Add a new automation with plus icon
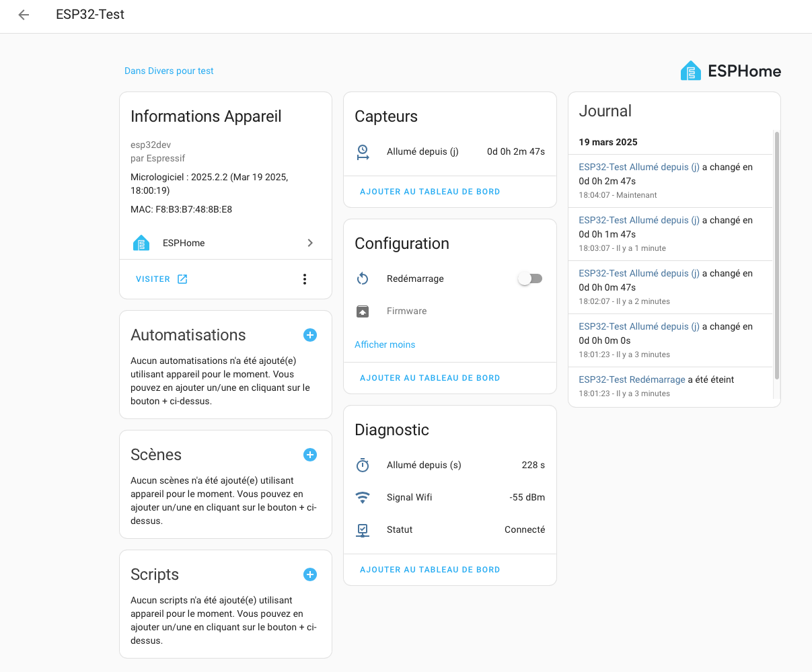This screenshot has height=672, width=812. 310,335
